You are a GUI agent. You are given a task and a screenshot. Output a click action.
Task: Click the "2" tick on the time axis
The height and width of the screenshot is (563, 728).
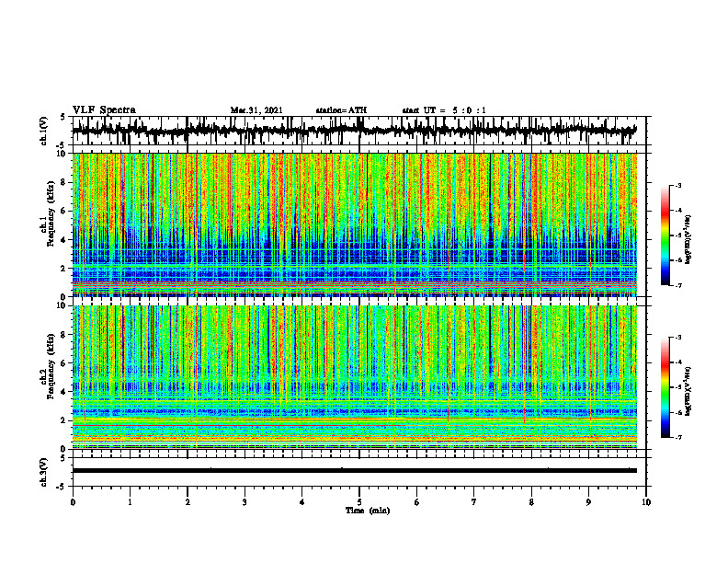click(188, 502)
